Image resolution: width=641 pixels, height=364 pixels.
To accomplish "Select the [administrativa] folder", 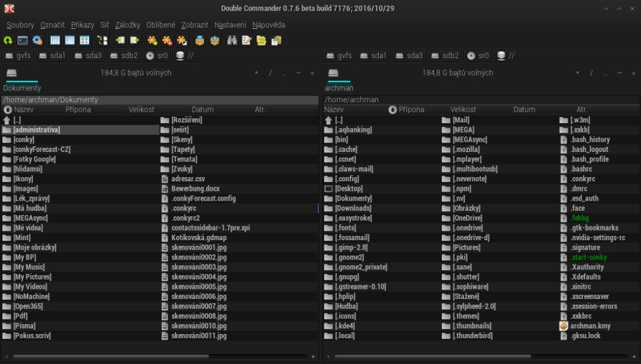I will coord(80,130).
